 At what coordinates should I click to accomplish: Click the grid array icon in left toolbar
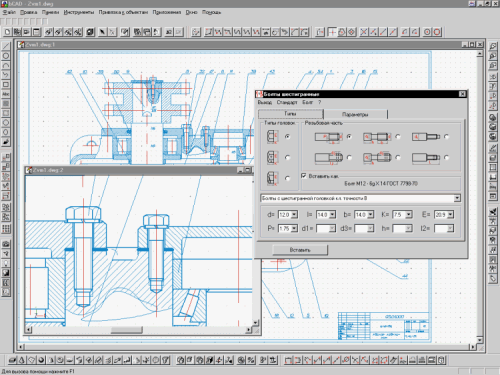[6, 229]
